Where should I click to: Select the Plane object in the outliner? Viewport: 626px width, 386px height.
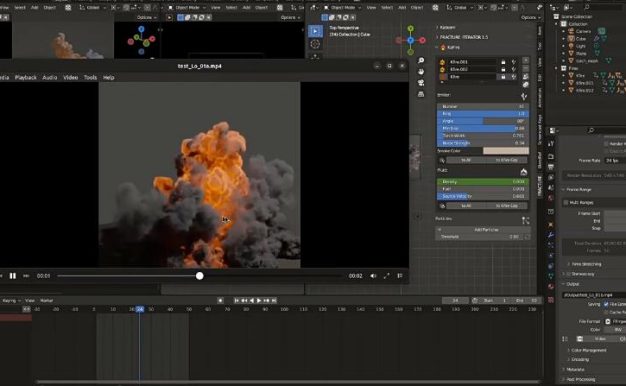click(x=581, y=53)
